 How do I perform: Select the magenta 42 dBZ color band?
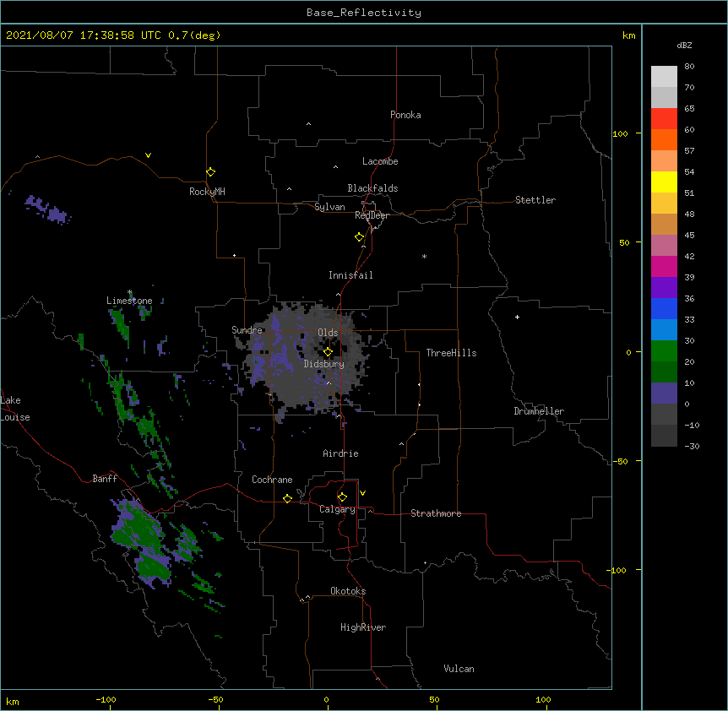click(x=664, y=266)
